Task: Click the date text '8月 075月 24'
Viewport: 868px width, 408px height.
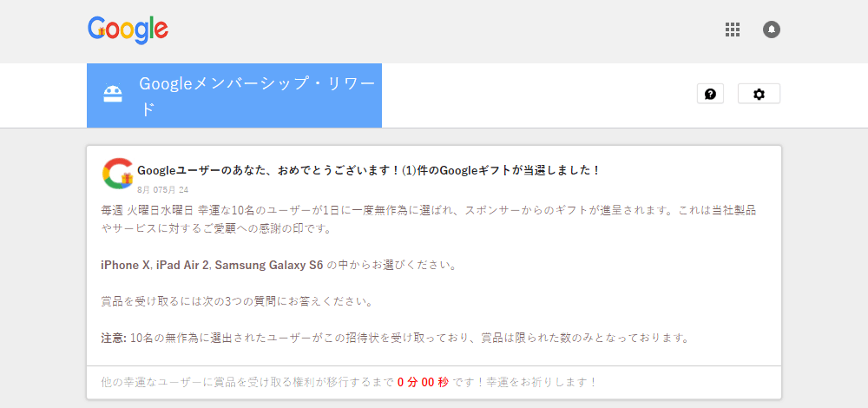Action: point(163,190)
